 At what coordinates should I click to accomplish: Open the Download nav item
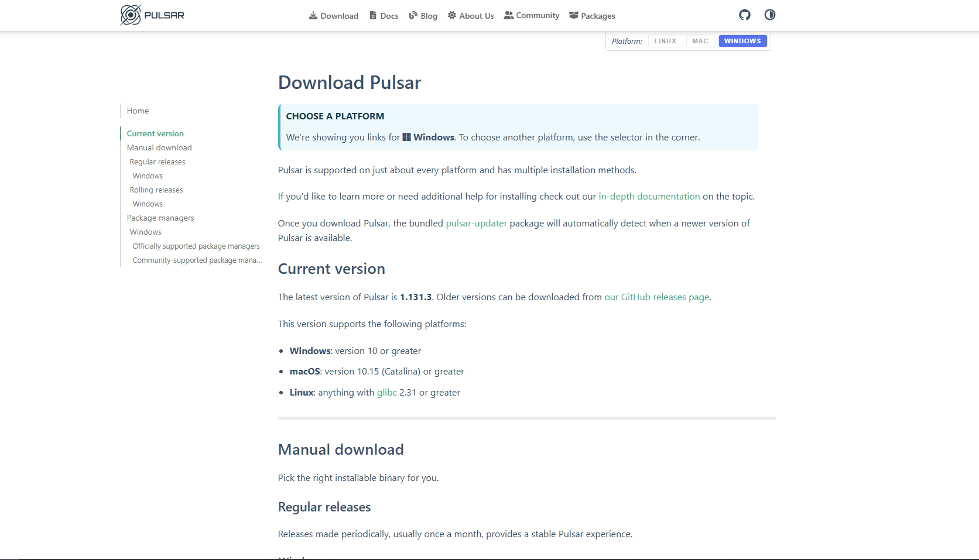334,16
